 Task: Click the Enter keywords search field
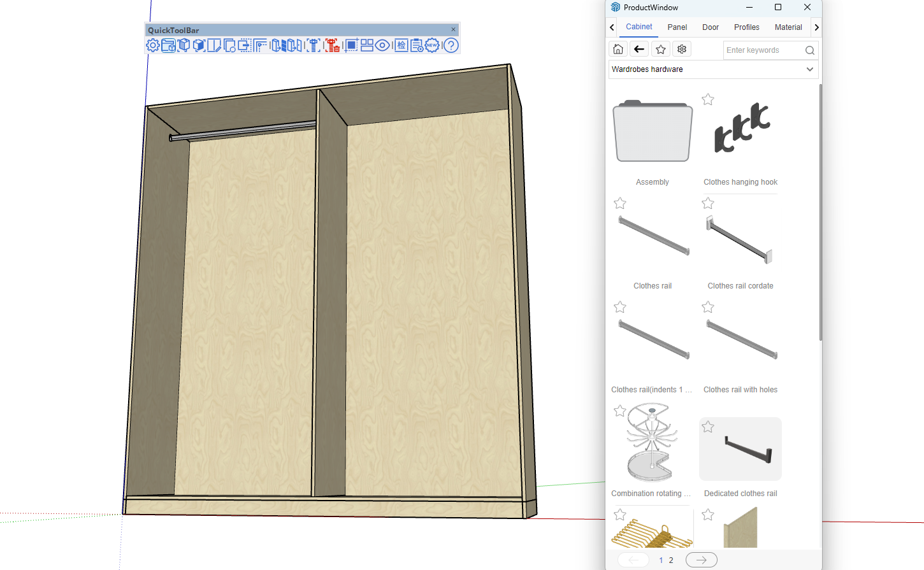[763, 50]
